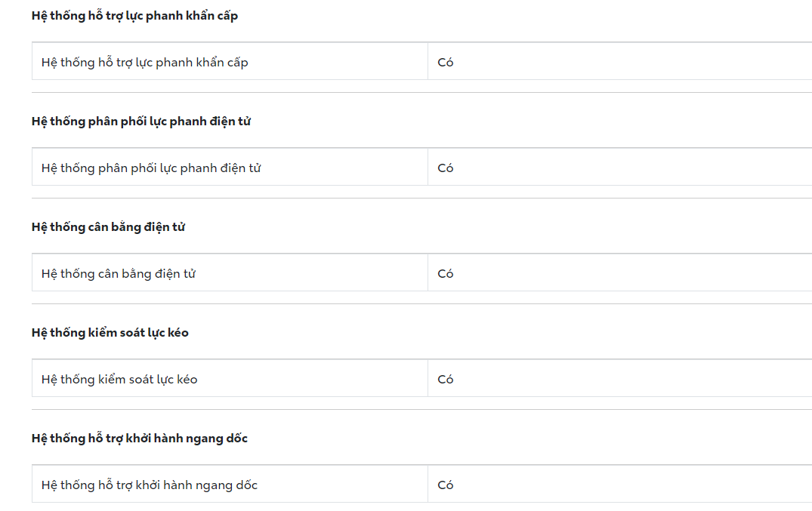Click 'Có' value in emergency brake assist row
Screen dimensions: 812x511
coord(446,63)
